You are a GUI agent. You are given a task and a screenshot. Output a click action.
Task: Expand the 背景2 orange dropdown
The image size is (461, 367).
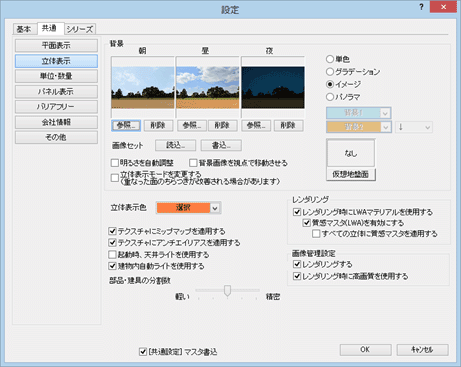(358, 127)
